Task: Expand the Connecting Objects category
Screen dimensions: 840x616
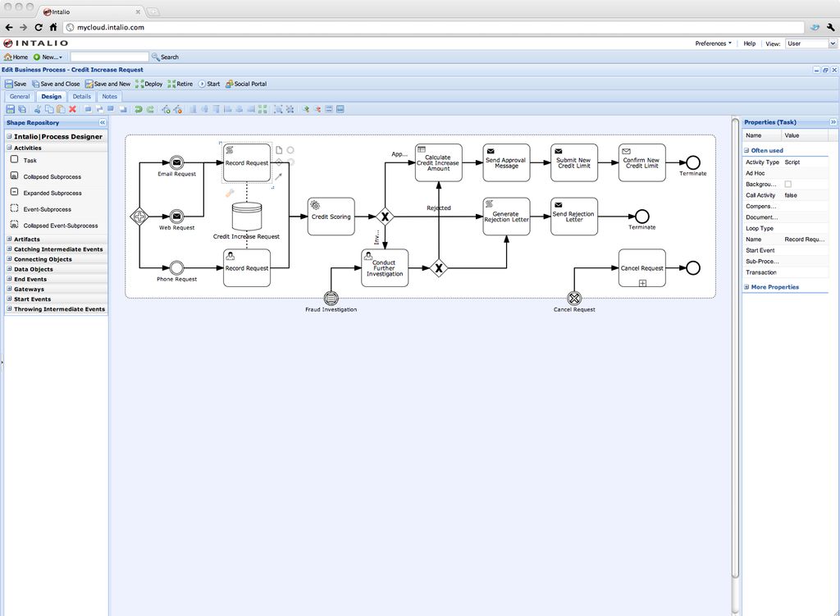Action: (x=9, y=258)
